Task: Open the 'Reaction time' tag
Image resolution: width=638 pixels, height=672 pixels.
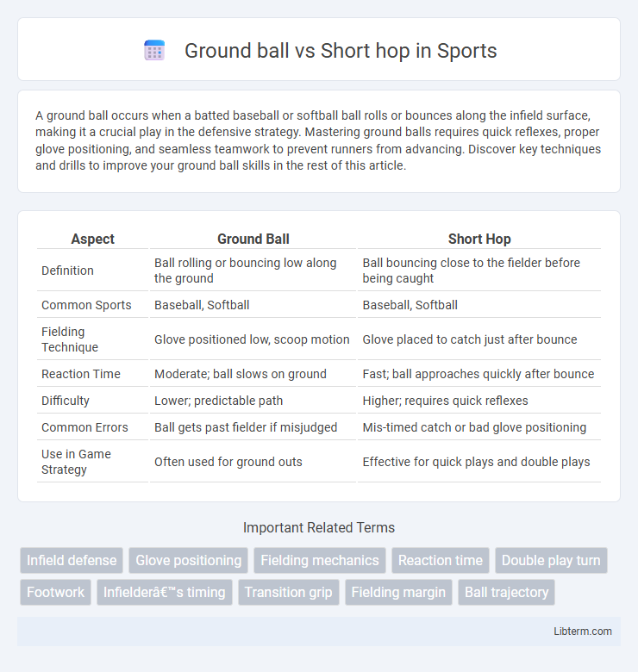Action: (x=441, y=560)
